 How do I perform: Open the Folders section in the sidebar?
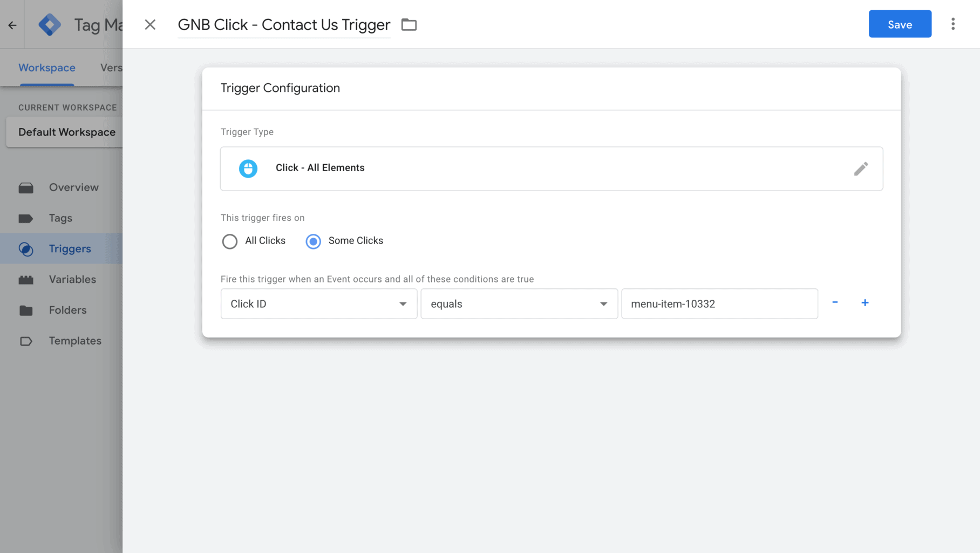tap(26, 310)
